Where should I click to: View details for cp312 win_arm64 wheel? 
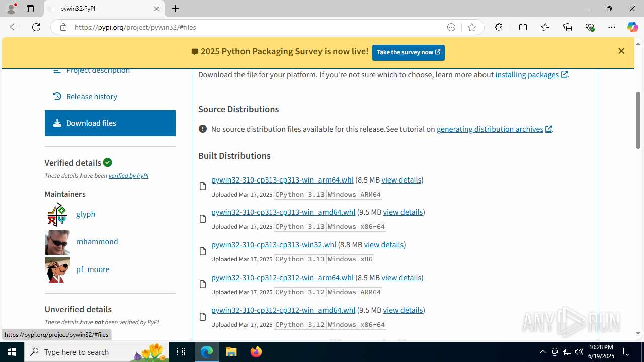tap(401, 277)
